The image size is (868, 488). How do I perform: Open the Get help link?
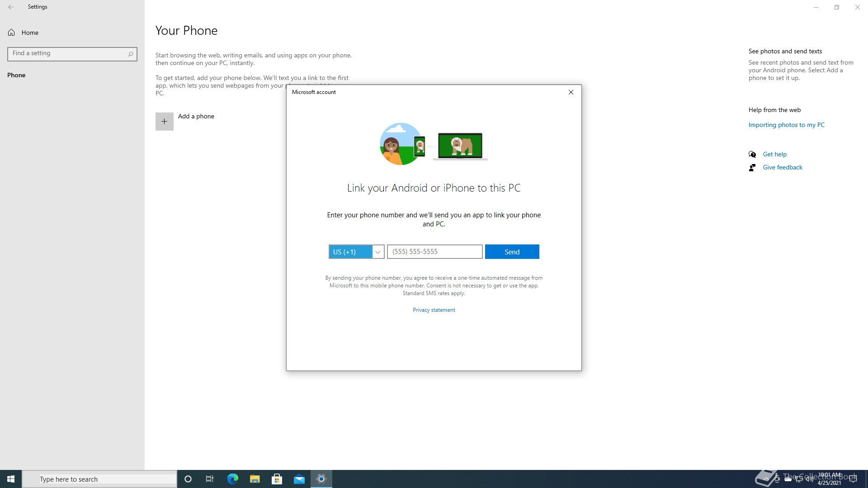775,154
